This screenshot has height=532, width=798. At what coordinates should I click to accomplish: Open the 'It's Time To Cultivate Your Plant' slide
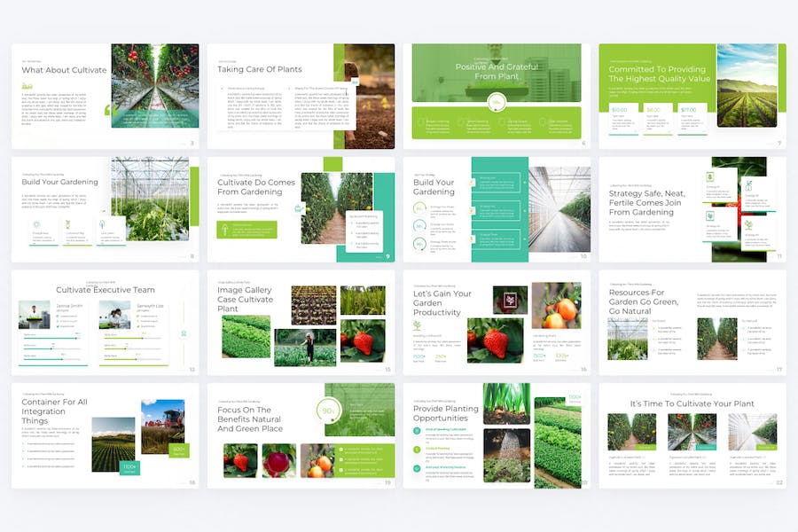click(x=692, y=435)
